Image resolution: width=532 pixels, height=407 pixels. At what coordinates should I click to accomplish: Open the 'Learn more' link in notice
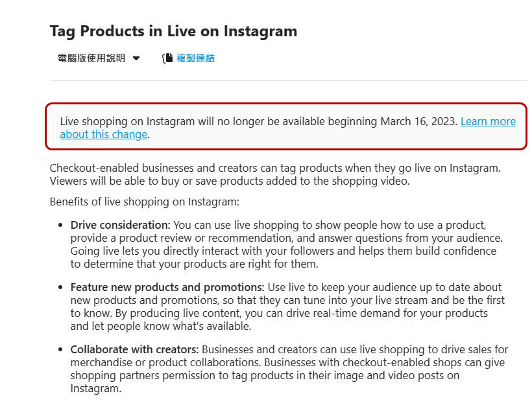pos(488,121)
